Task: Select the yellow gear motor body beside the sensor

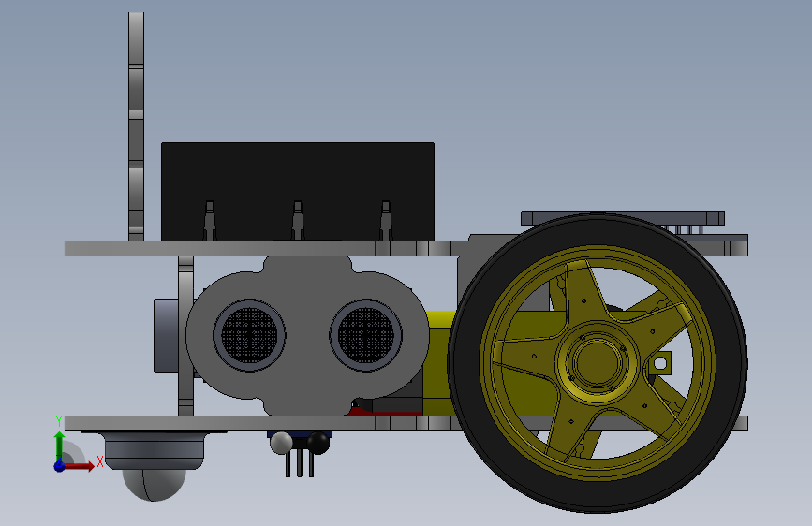Action: pyautogui.click(x=439, y=362)
